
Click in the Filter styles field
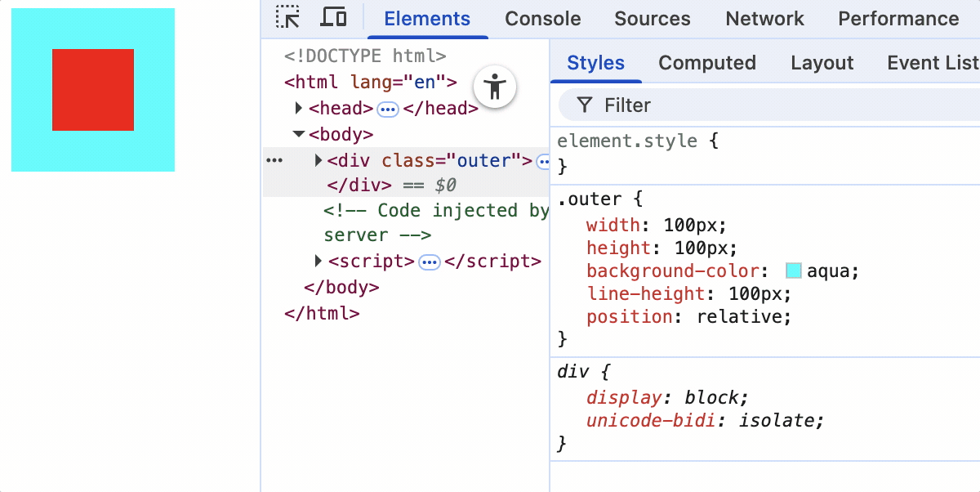(768, 105)
